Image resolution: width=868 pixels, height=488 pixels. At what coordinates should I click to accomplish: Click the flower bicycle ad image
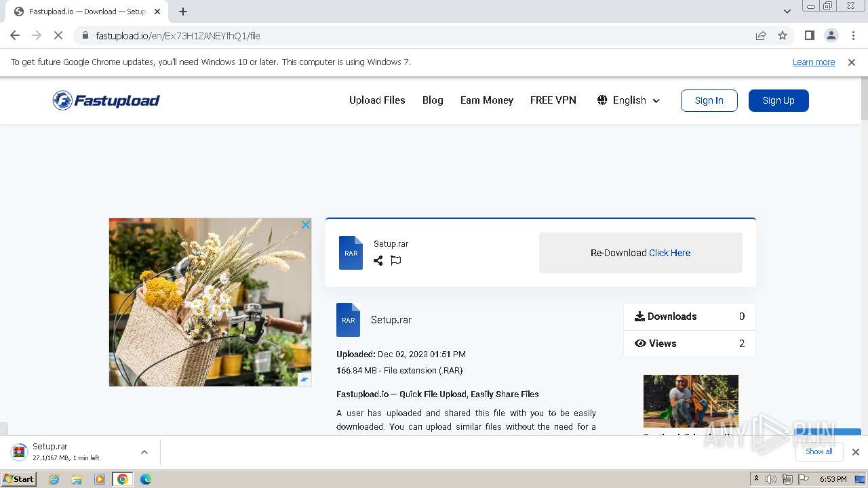click(x=210, y=302)
